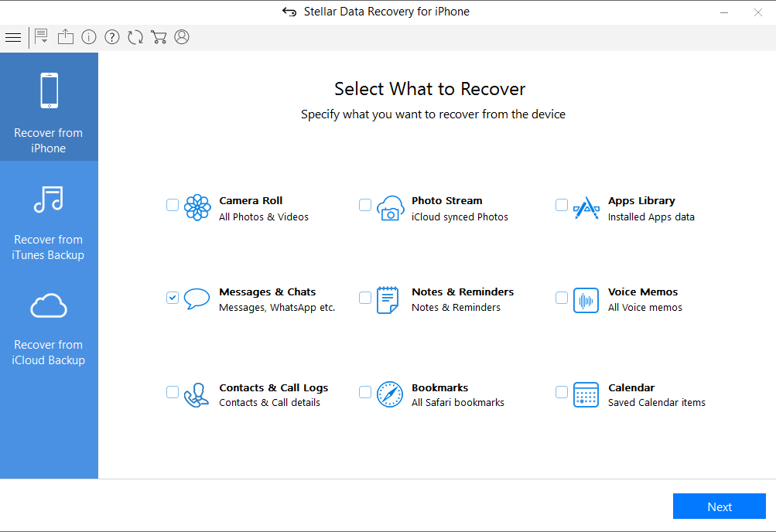Enable the Bookmarks checkbox
Viewport: 776px width, 532px height.
(364, 392)
